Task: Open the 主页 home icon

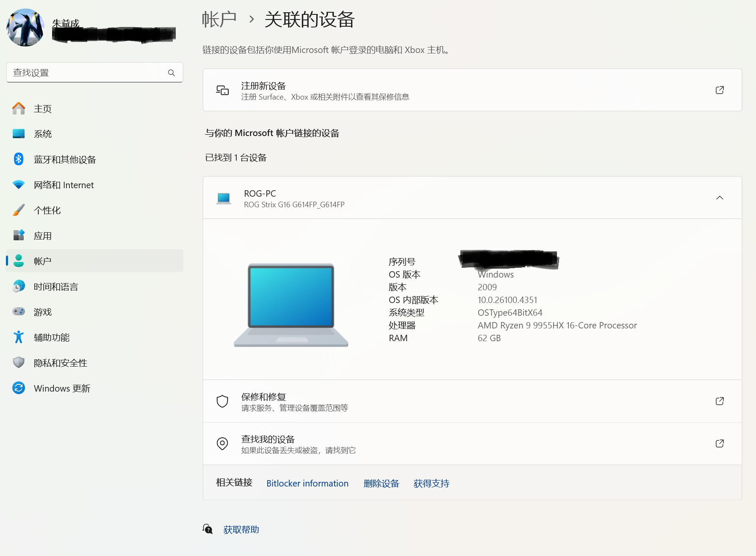Action: tap(19, 108)
